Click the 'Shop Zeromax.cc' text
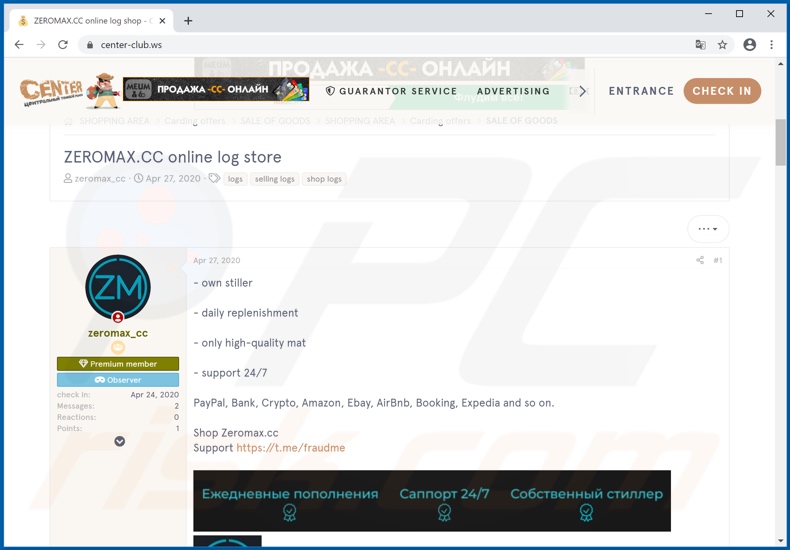The height and width of the screenshot is (550, 790). pyautogui.click(x=236, y=433)
